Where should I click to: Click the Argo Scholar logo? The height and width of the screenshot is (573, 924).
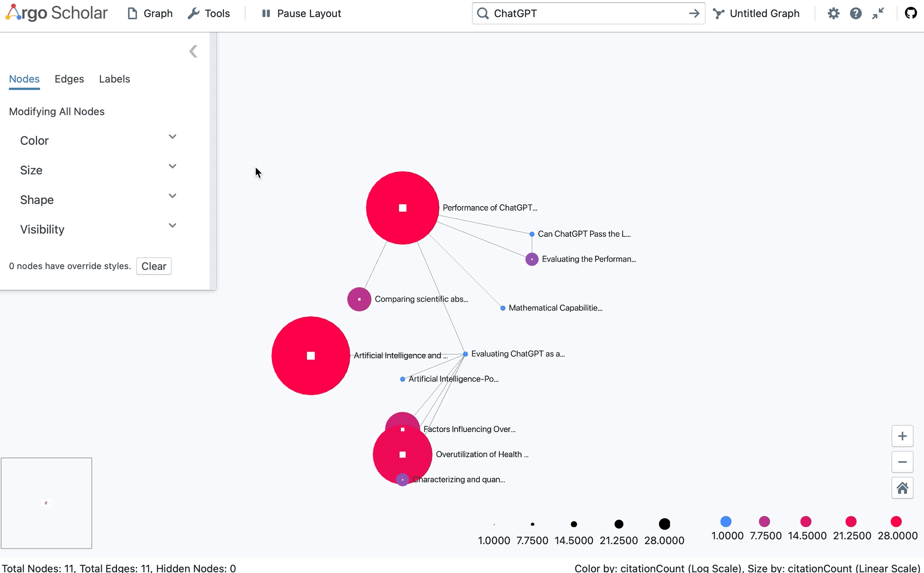[x=56, y=13]
